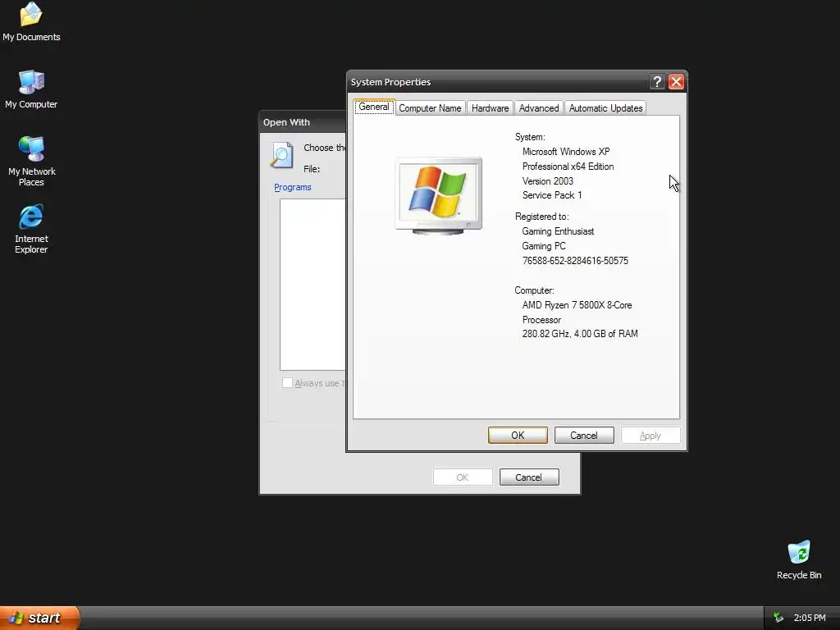840x630 pixels.
Task: Toggle the 'Always use' checkbox in Open With
Action: click(x=288, y=383)
